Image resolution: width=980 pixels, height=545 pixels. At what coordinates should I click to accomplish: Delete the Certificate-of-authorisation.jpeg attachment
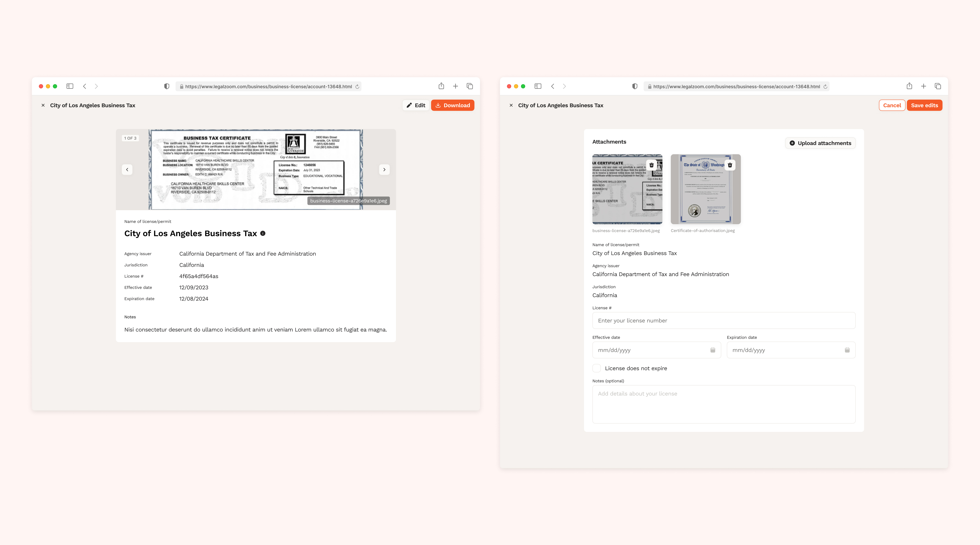pyautogui.click(x=730, y=165)
